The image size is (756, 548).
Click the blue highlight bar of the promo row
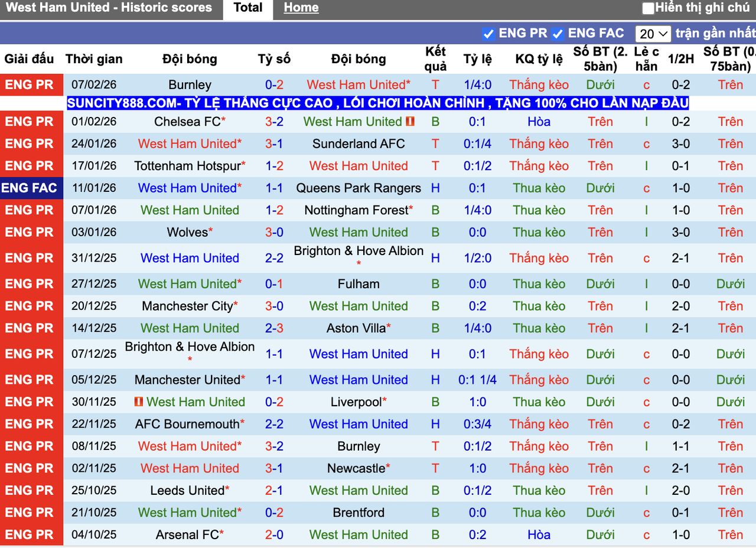[378, 103]
